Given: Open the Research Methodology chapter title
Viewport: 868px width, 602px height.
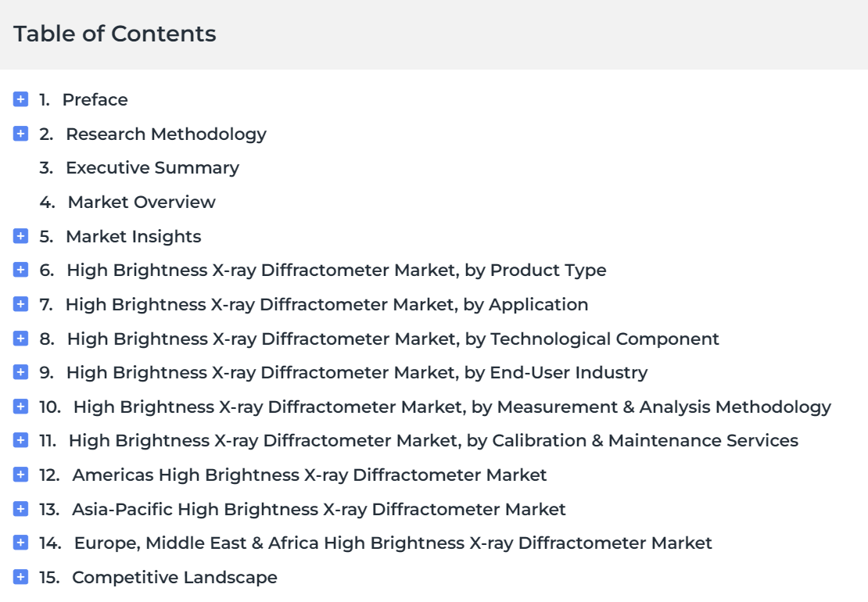Looking at the screenshot, I should click(166, 134).
